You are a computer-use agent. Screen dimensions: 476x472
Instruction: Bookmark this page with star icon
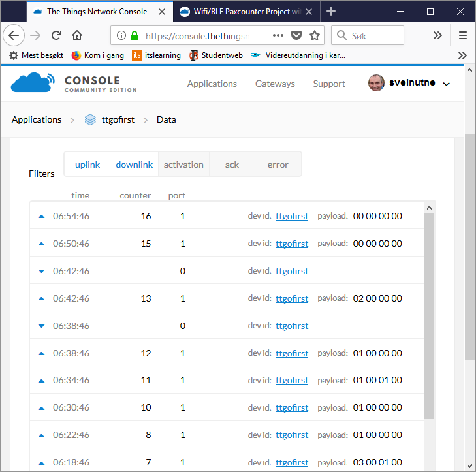pos(315,35)
